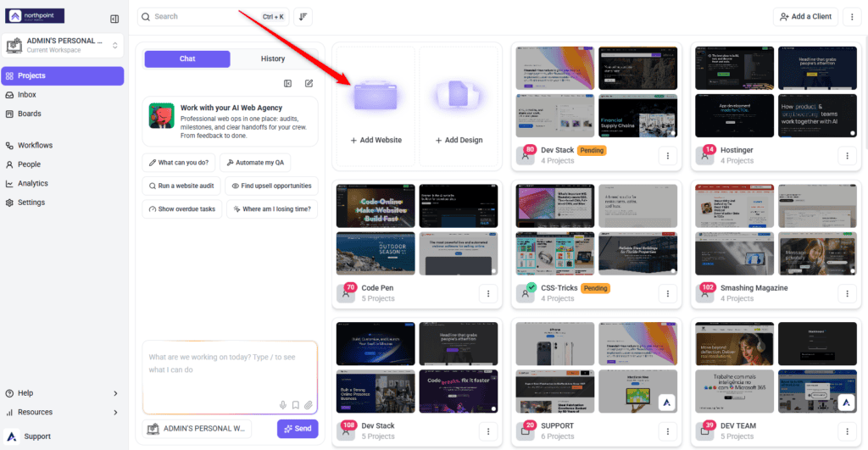Viewport: 868px width, 450px height.
Task: Open Outdoor Season thumbnail in Code Pen card
Action: 376,253
